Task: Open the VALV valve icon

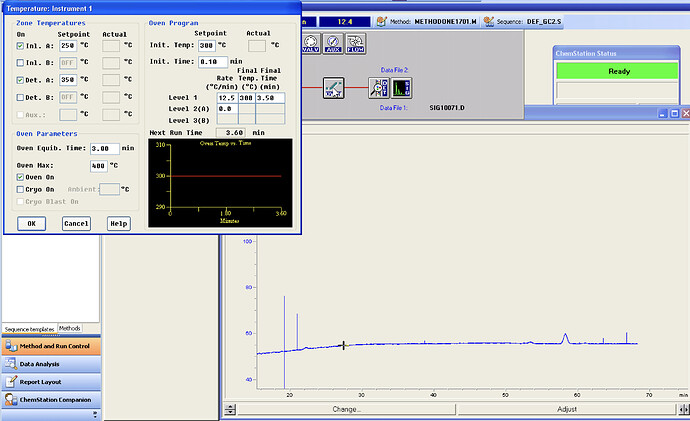Action: pos(310,44)
